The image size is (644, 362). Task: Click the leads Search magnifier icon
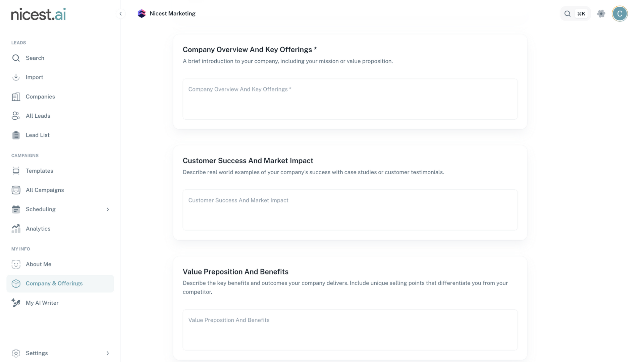(x=16, y=58)
